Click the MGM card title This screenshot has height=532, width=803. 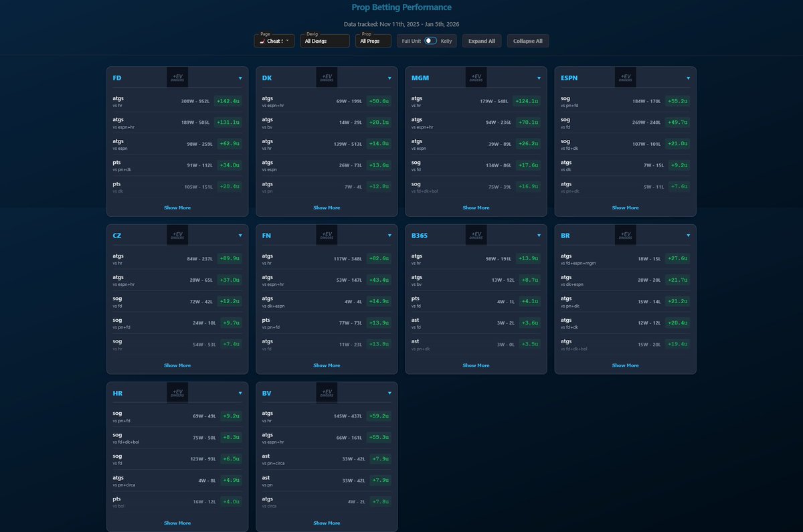pos(420,78)
